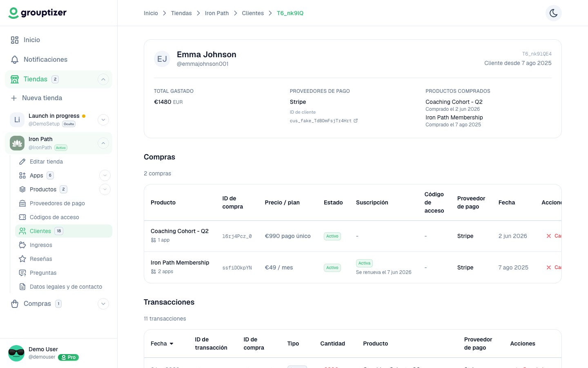Click the €990 pago único price

[x=287, y=236]
